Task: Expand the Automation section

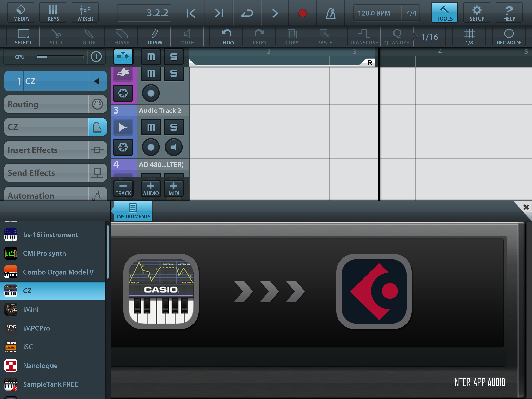Action: (56, 194)
